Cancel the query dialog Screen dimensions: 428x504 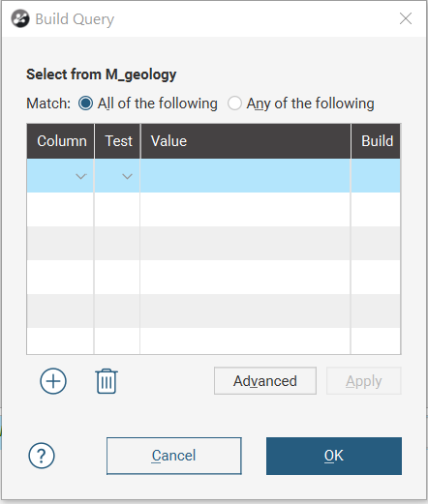pyautogui.click(x=174, y=456)
